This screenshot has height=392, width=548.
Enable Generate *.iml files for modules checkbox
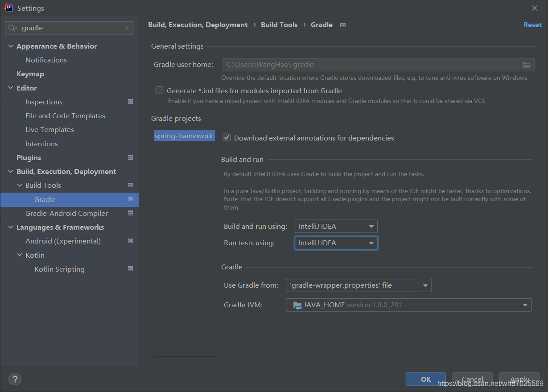pyautogui.click(x=159, y=91)
